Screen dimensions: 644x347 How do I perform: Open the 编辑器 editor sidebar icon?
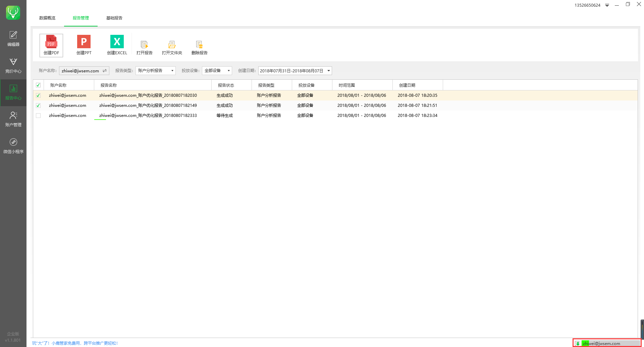[x=13, y=39]
